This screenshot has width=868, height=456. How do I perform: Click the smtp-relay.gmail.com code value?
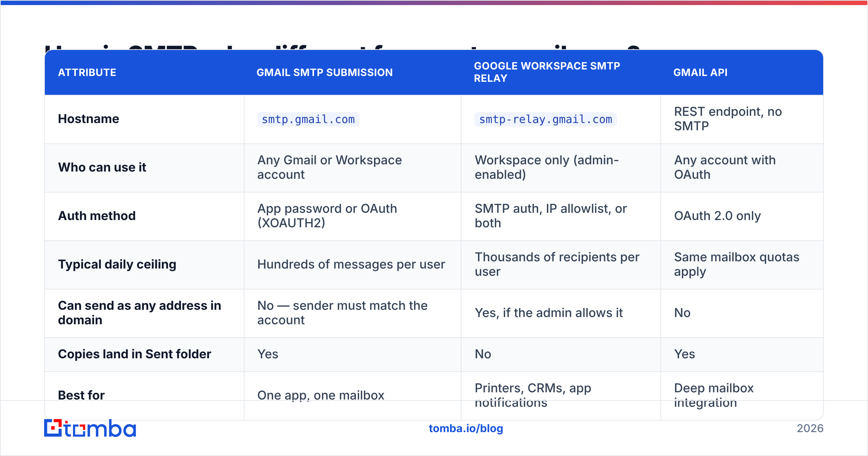pos(546,119)
